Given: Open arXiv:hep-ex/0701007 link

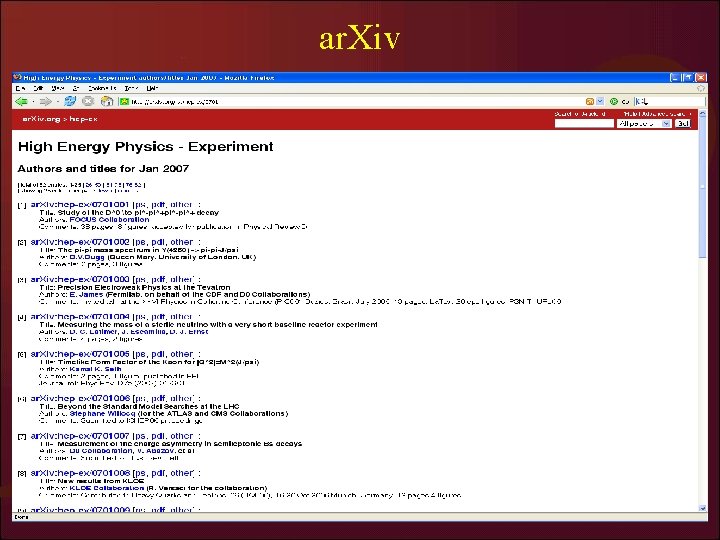Looking at the screenshot, I should click(80, 436).
